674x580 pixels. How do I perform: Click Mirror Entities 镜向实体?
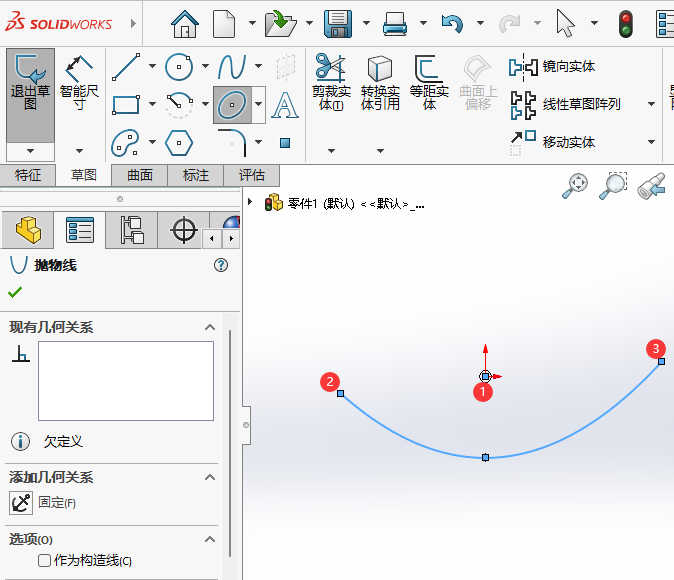coord(552,67)
